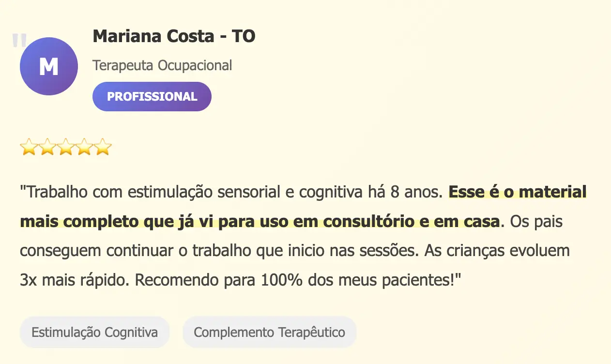
Task: Click the third star in rating
Action: pos(65,147)
